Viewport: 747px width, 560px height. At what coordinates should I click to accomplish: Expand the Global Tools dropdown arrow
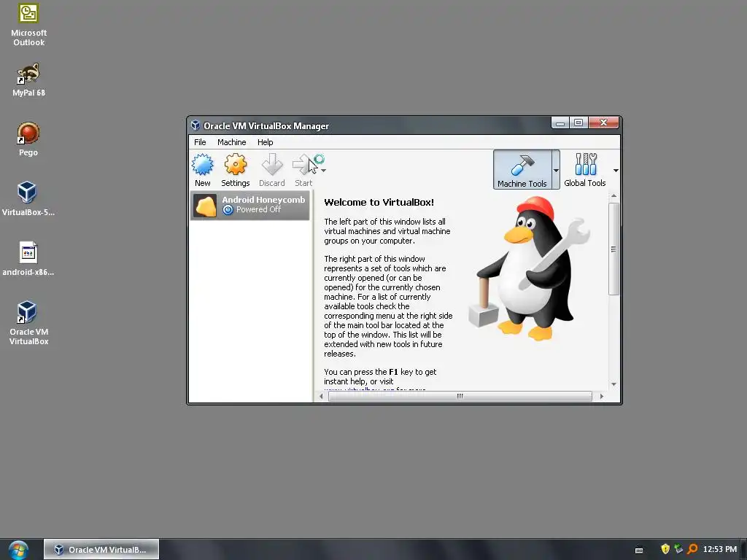[x=616, y=170]
